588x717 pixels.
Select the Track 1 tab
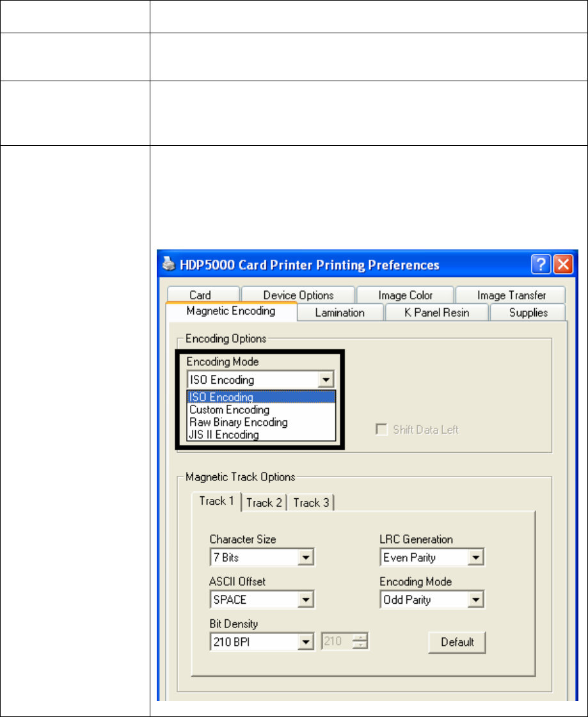pos(216,501)
